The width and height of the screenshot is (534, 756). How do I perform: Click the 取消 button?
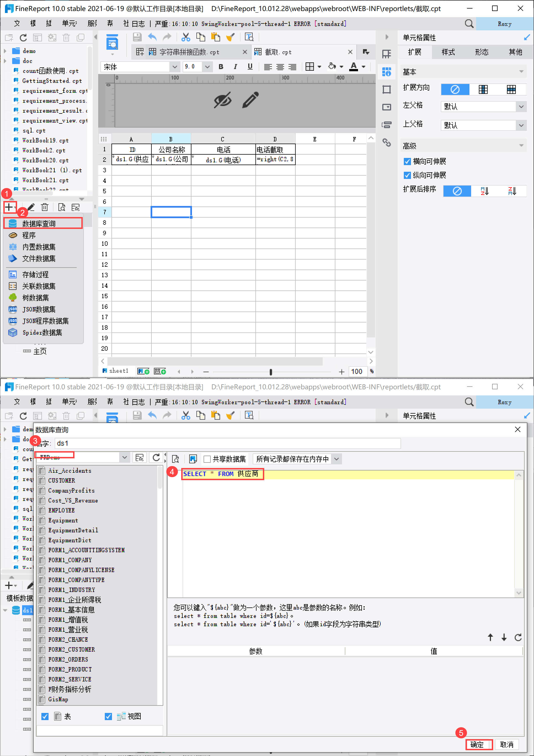point(507,744)
